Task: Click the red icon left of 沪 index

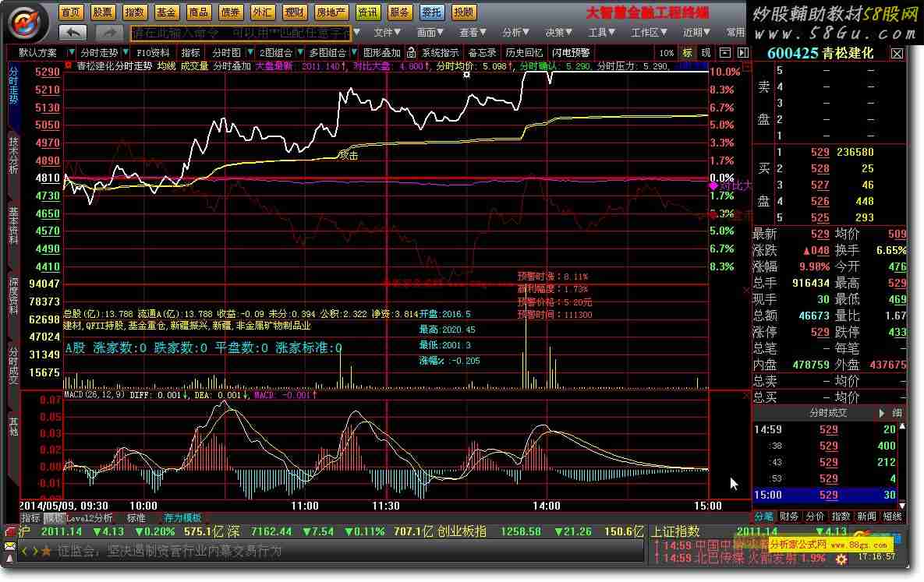Action: (10, 532)
